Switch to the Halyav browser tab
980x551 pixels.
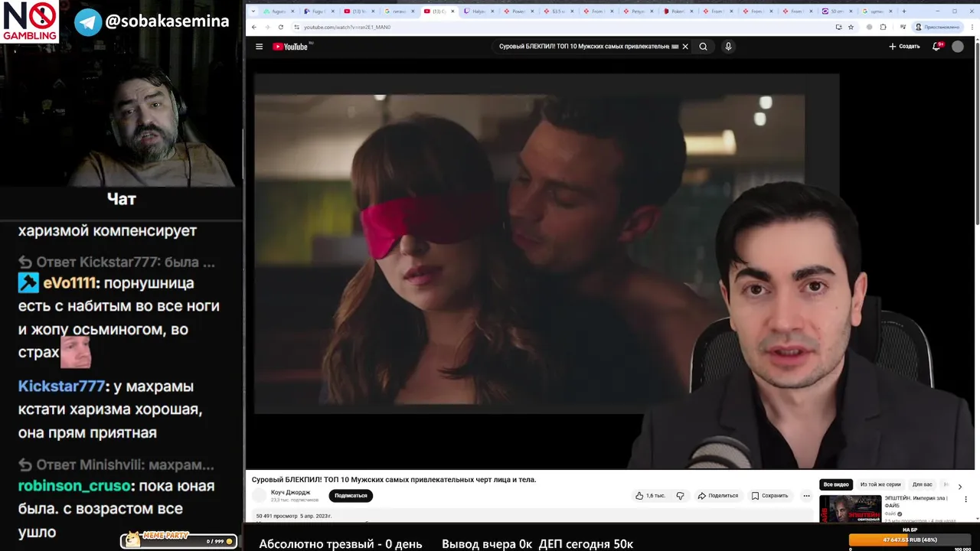479,11
